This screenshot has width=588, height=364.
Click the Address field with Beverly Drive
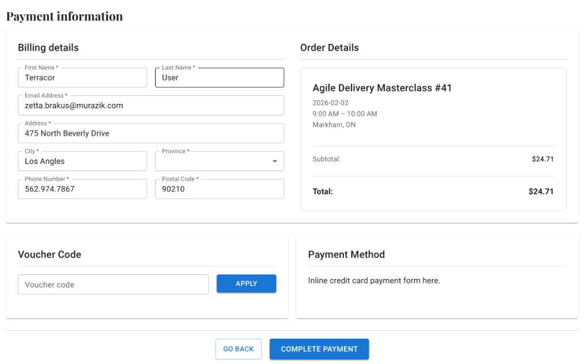pyautogui.click(x=151, y=133)
